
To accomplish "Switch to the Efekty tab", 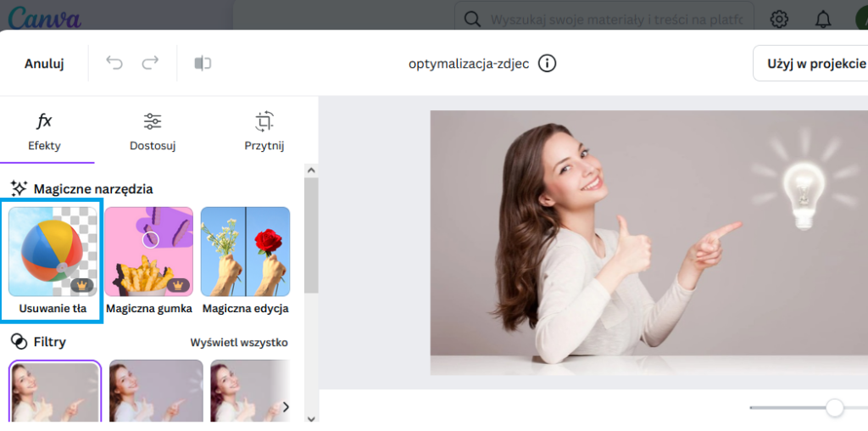I will pyautogui.click(x=44, y=132).
